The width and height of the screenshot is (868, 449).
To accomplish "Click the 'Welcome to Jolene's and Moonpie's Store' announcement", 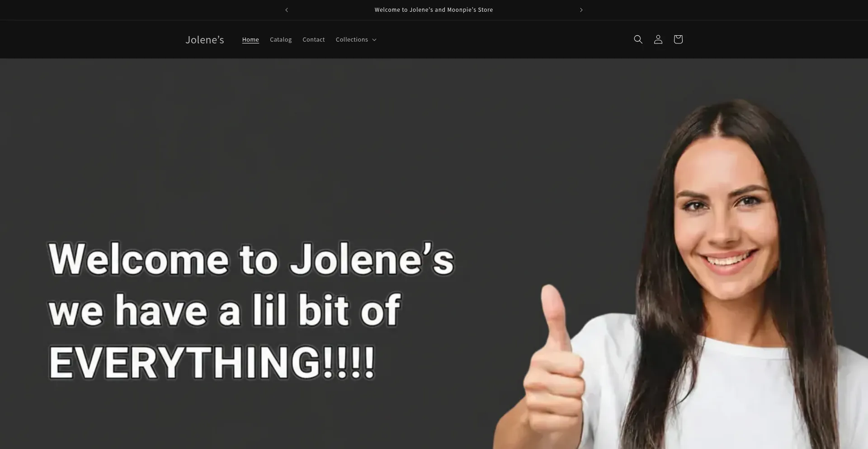I will click(x=434, y=10).
